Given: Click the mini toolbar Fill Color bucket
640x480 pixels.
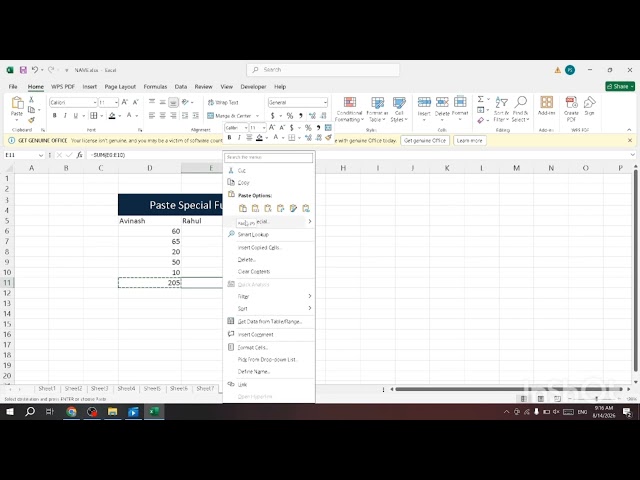Looking at the screenshot, I should point(259,138).
